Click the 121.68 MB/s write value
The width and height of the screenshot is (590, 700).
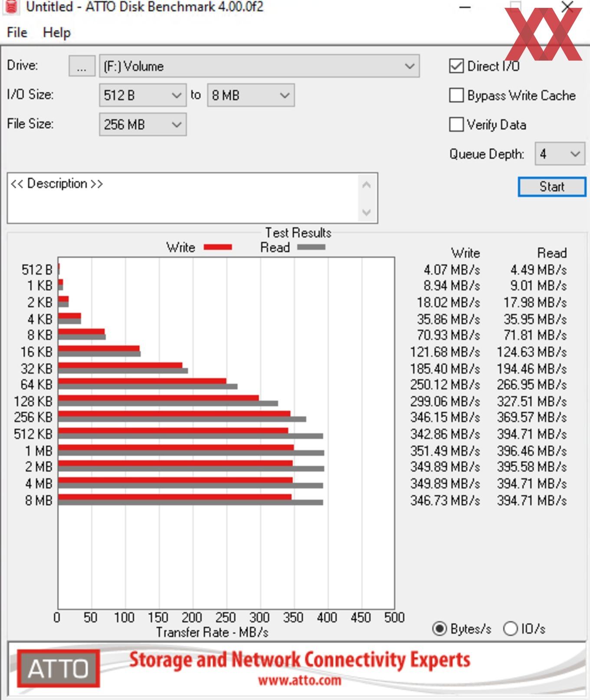445,352
